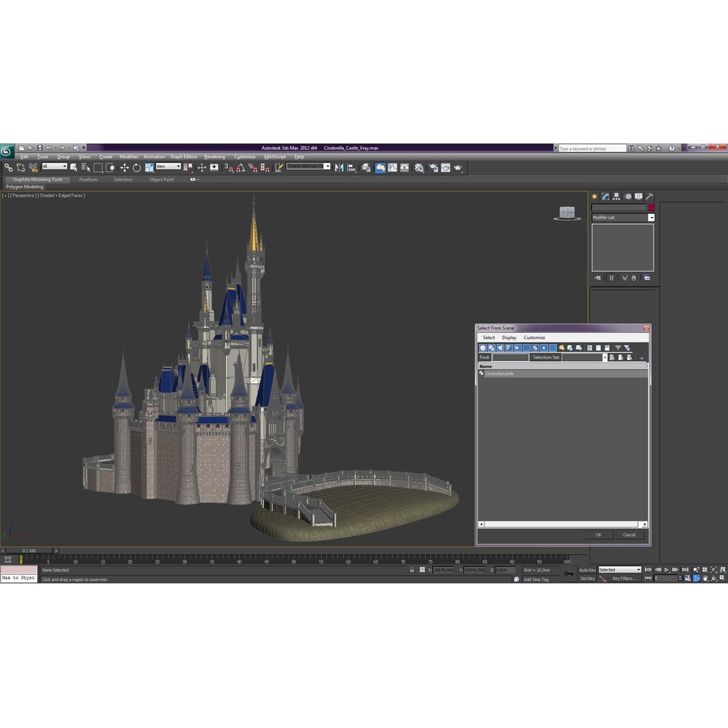Click the Mirror tool icon
The image size is (728, 728).
click(x=339, y=168)
